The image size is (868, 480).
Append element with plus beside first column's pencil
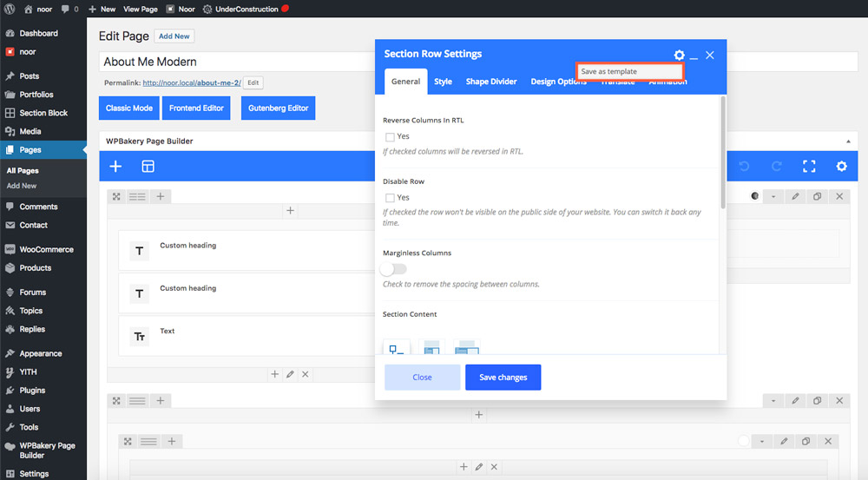[x=274, y=374]
